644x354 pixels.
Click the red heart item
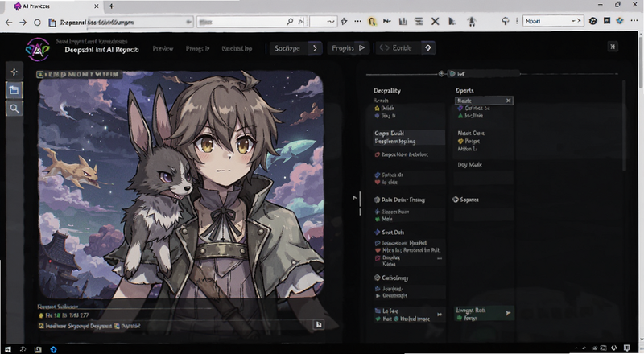click(386, 183)
